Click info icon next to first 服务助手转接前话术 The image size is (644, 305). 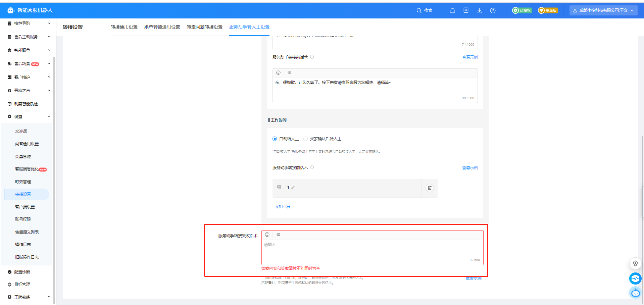[x=312, y=57]
